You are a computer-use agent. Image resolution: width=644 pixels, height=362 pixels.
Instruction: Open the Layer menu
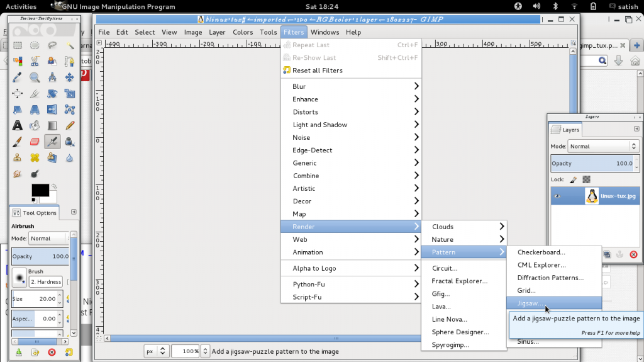tap(217, 32)
